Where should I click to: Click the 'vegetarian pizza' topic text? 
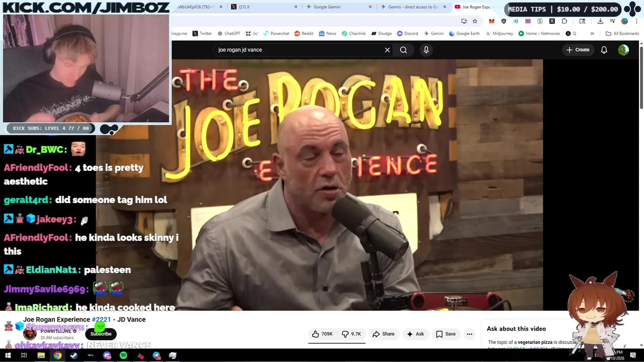click(535, 342)
